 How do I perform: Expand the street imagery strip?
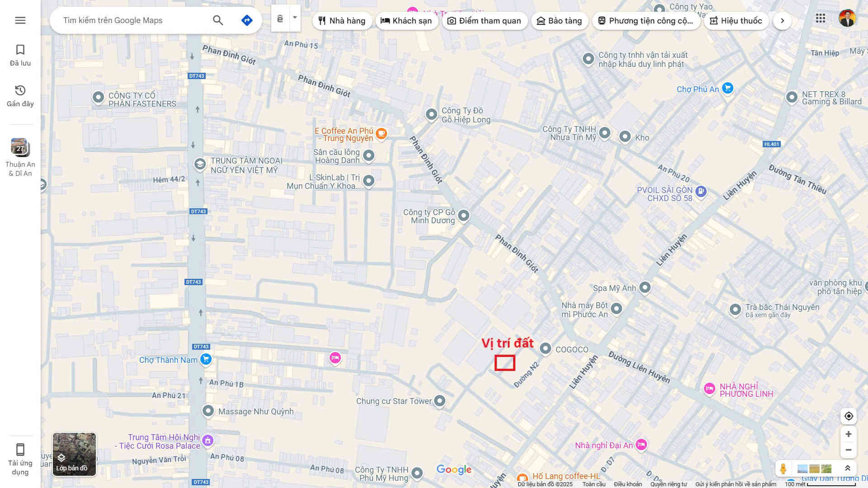[x=848, y=469]
